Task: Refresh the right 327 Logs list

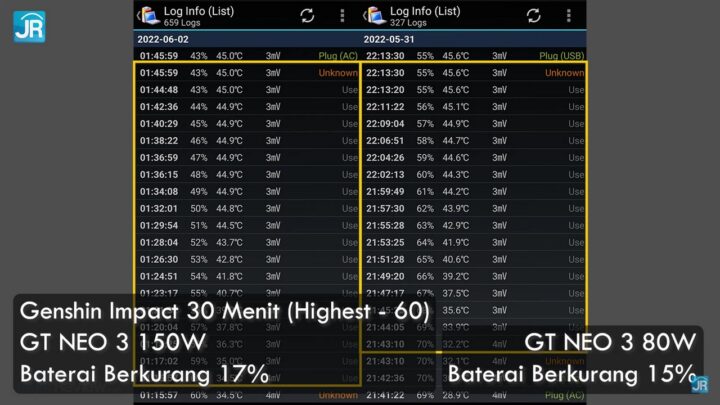Action: click(x=534, y=16)
